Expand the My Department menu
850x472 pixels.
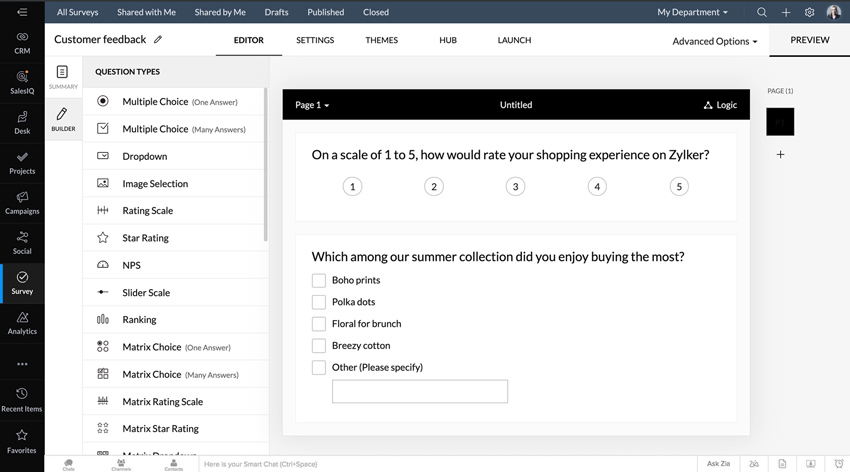[x=692, y=13]
